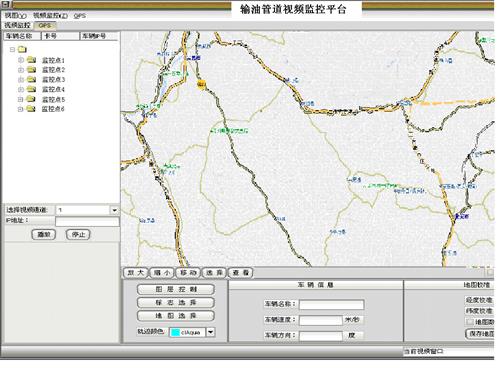Click the cyan track color swatch
The image size is (500, 376).
coord(175,332)
